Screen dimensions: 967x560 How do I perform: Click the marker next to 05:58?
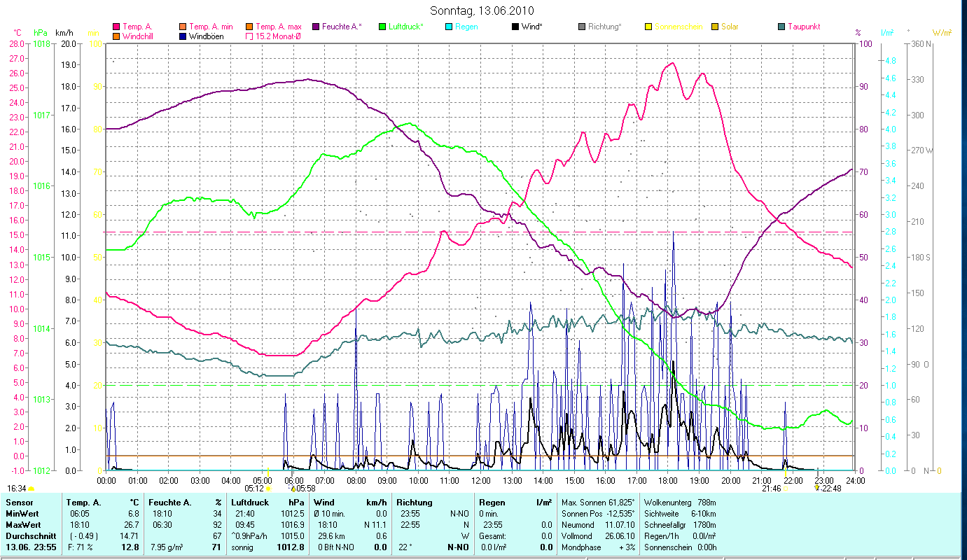(293, 489)
